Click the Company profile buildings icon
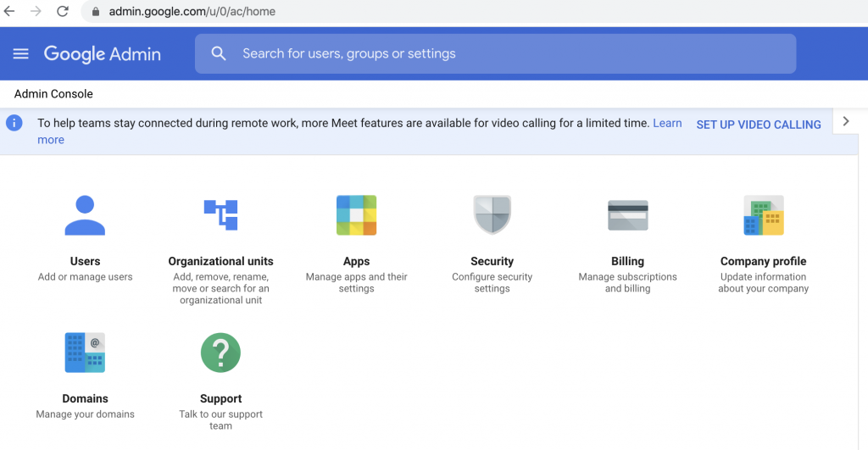 point(764,215)
